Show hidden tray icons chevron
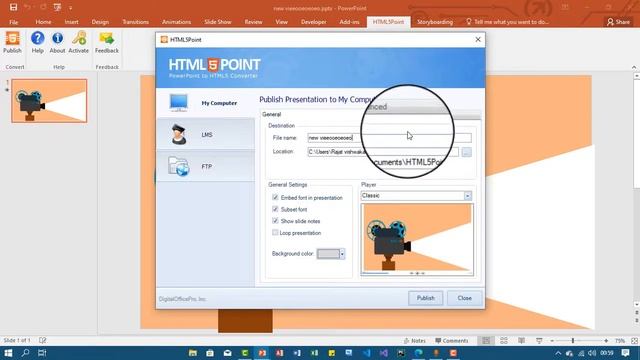The image size is (640, 360). pos(558,353)
